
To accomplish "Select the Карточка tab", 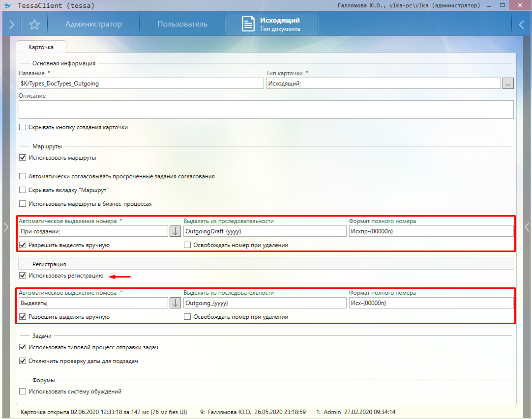I will tap(41, 47).
